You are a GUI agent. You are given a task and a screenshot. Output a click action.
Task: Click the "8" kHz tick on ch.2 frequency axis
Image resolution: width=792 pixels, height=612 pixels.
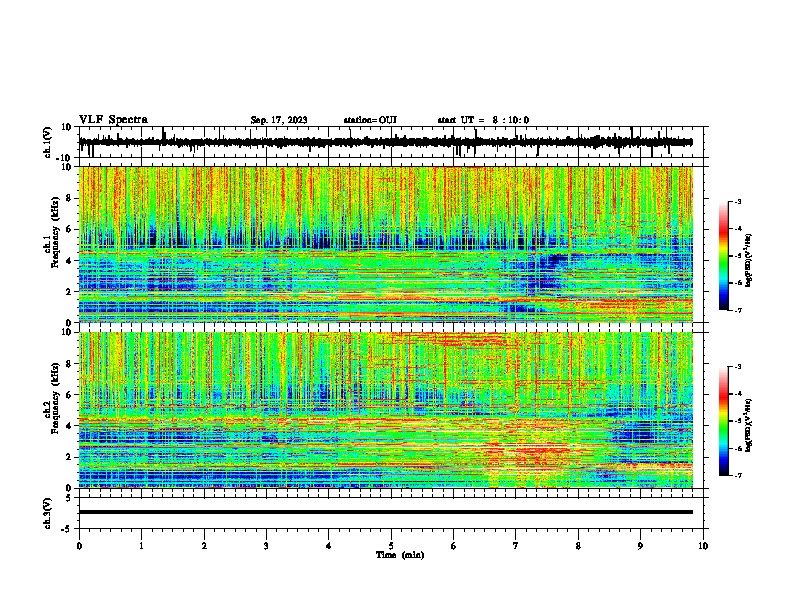tap(69, 364)
